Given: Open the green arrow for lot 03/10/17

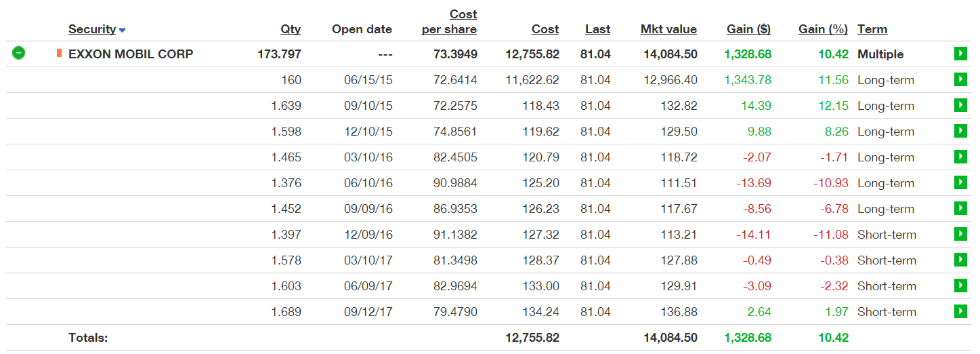Looking at the screenshot, I should click(960, 260).
